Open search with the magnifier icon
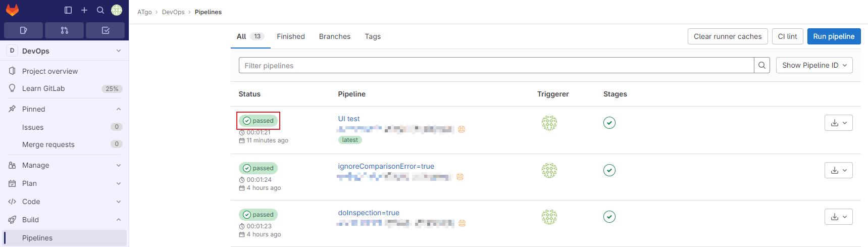 pos(100,10)
